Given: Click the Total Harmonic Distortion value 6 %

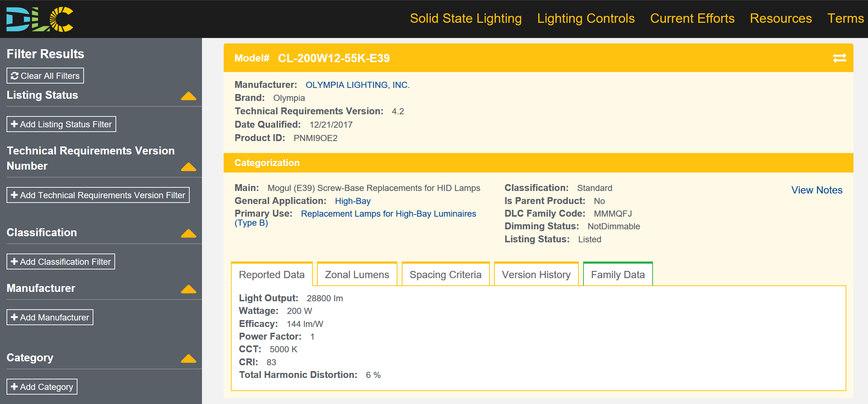Looking at the screenshot, I should pyautogui.click(x=373, y=375).
